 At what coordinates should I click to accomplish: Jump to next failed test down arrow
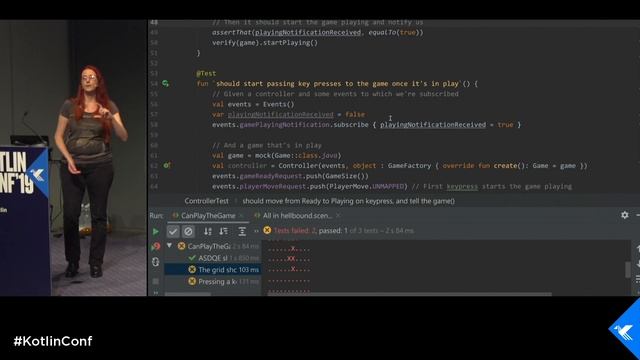(x=638, y=263)
